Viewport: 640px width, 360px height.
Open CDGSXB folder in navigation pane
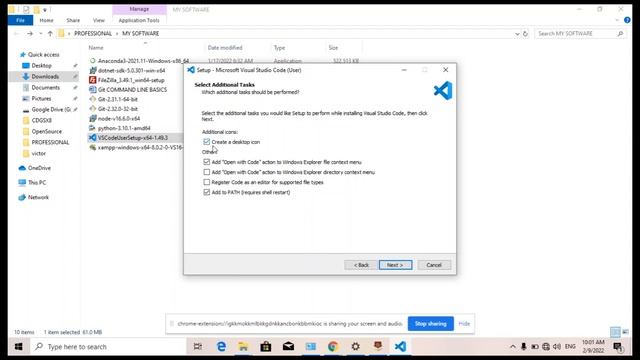(x=42, y=120)
